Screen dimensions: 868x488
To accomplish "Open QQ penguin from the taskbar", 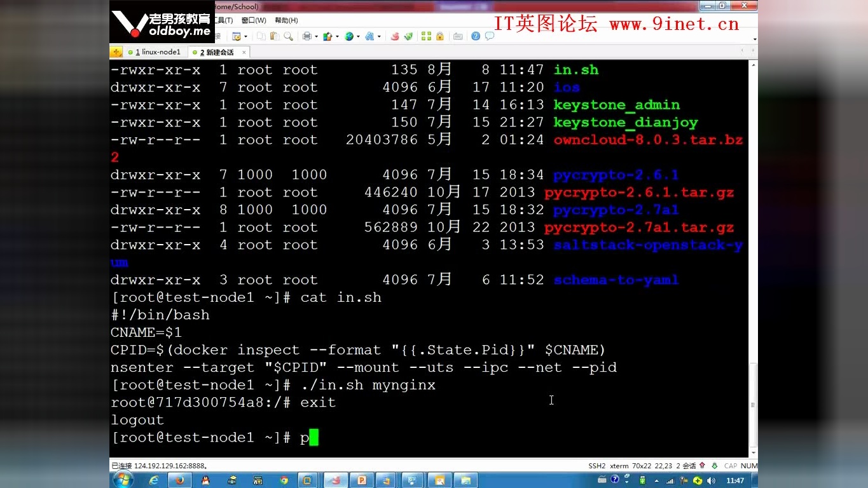I will coord(205,480).
